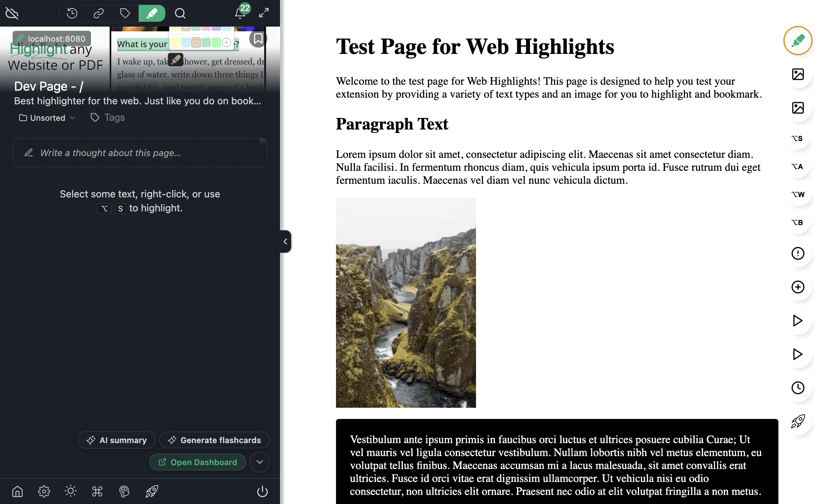Click the second play triangle icon
This screenshot has width=840, height=504.
(x=798, y=354)
